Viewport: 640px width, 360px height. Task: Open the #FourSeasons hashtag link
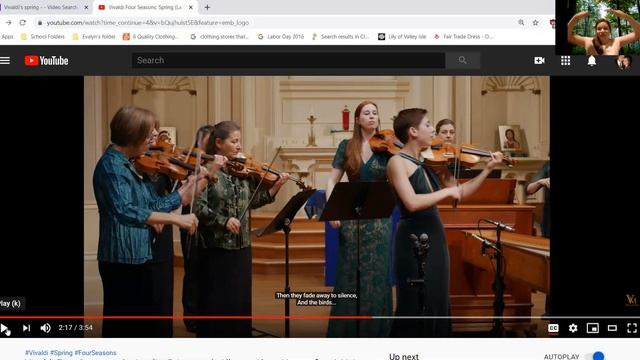tap(96, 353)
